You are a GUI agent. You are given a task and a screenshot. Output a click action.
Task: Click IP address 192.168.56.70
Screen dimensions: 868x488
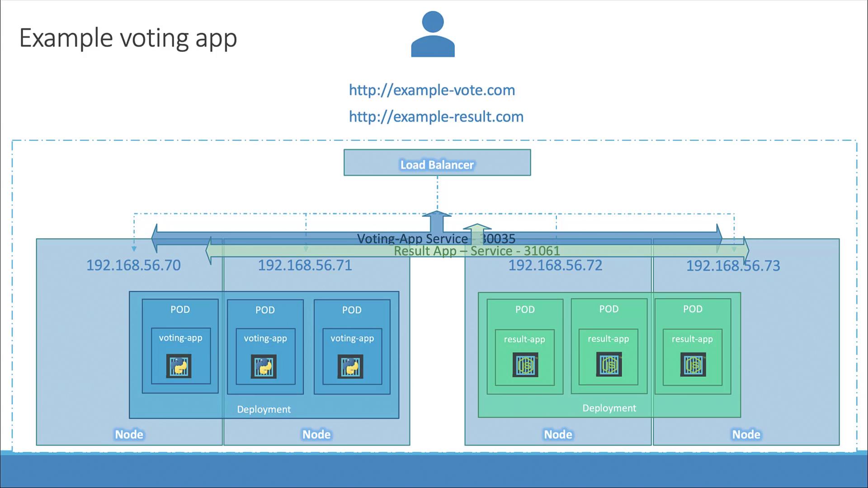pos(133,265)
